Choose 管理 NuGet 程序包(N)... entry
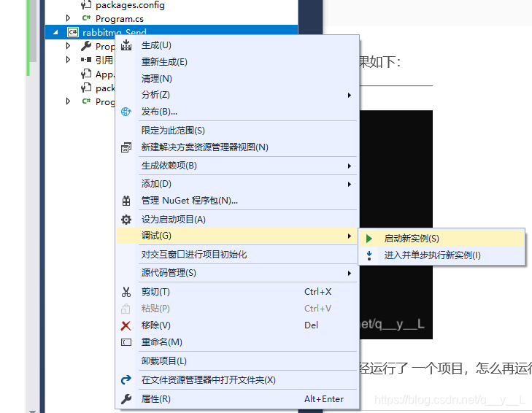The width and height of the screenshot is (532, 413). pos(237,201)
